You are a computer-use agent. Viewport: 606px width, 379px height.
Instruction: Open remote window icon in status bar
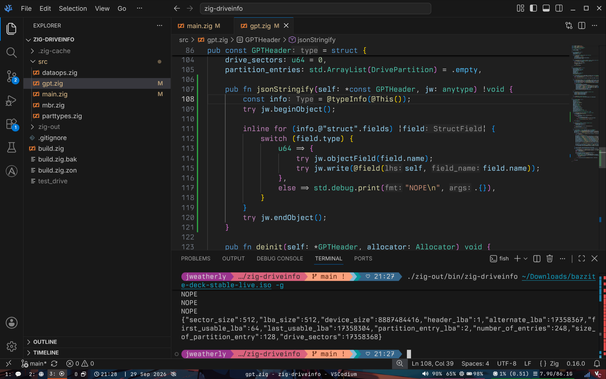click(x=8, y=364)
